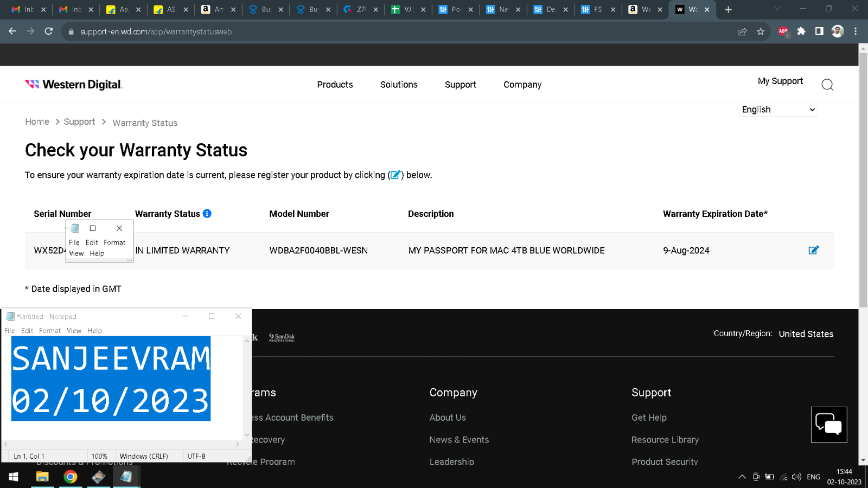Open Notepad File menu in large window

[10, 330]
